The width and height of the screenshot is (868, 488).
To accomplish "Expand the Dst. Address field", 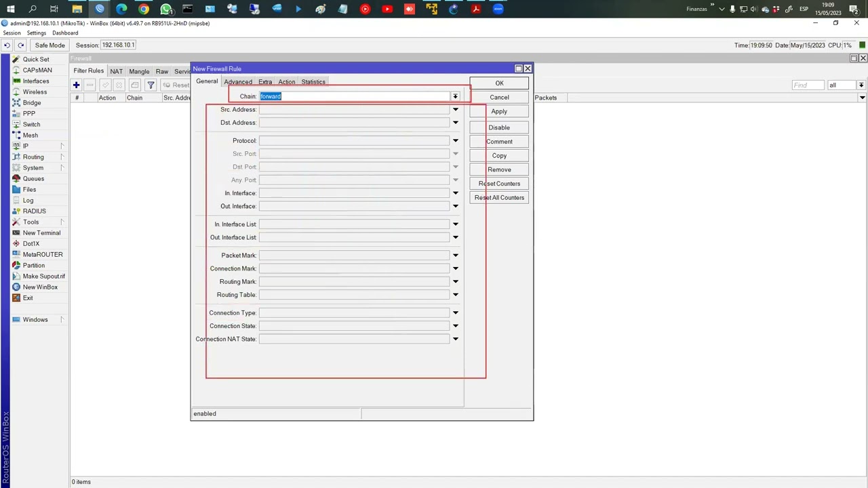I will (x=456, y=123).
